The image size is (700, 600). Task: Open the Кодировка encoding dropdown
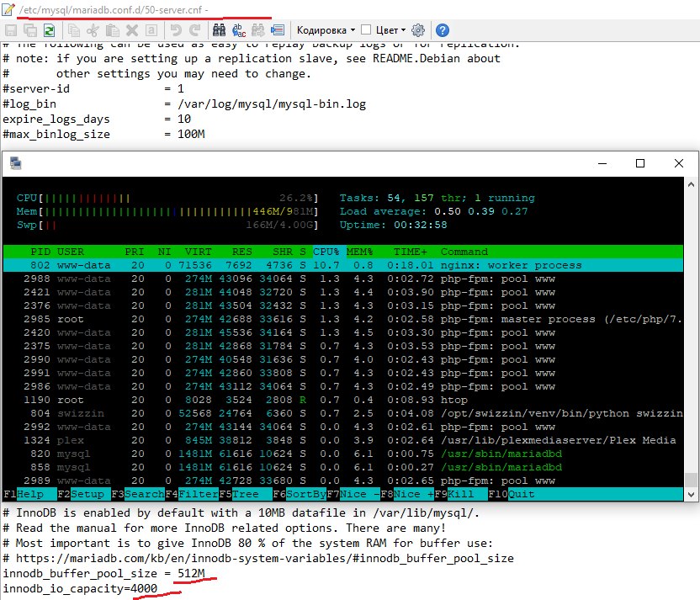click(326, 30)
